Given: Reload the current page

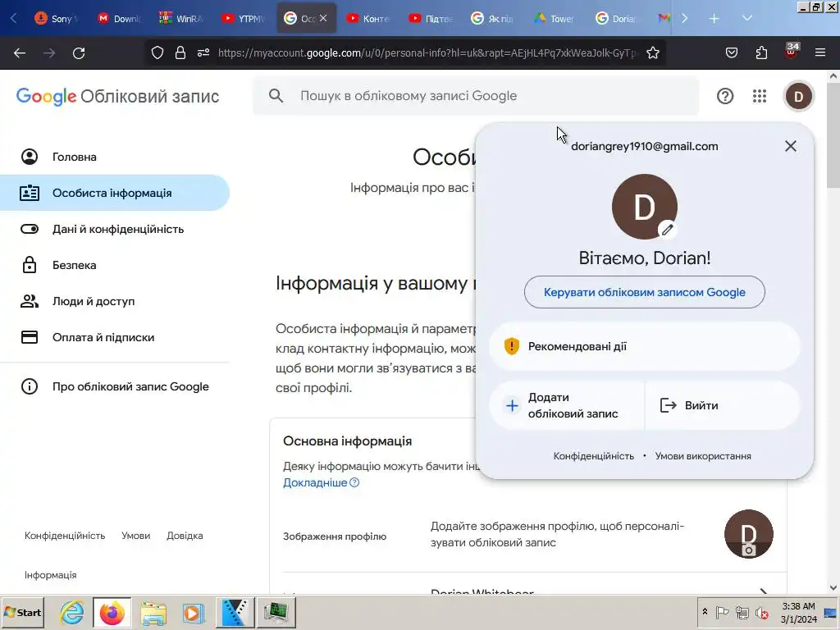Looking at the screenshot, I should [x=79, y=53].
